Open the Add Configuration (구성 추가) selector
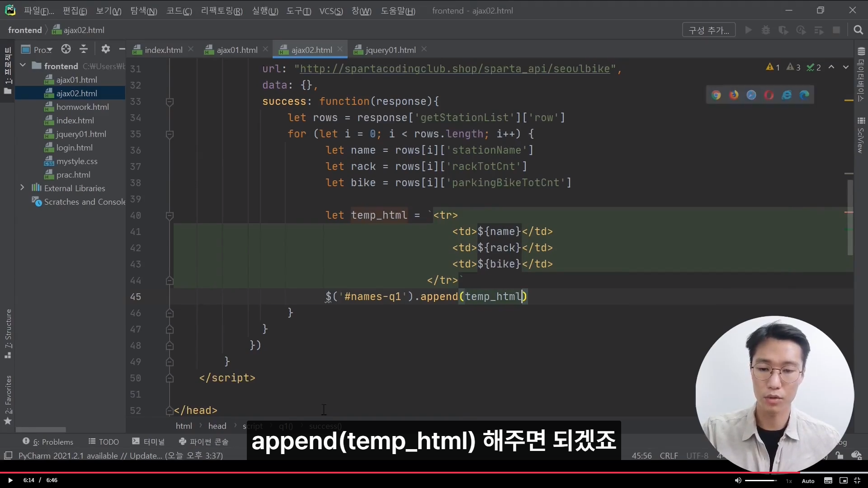Image resolution: width=868 pixels, height=488 pixels. pos(709,30)
